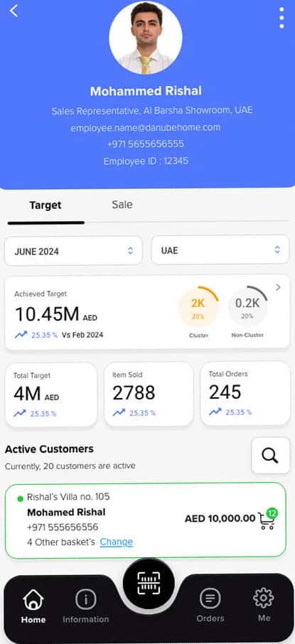
Task: Tap Mohammed Rishal's profile photo
Action: click(x=146, y=38)
